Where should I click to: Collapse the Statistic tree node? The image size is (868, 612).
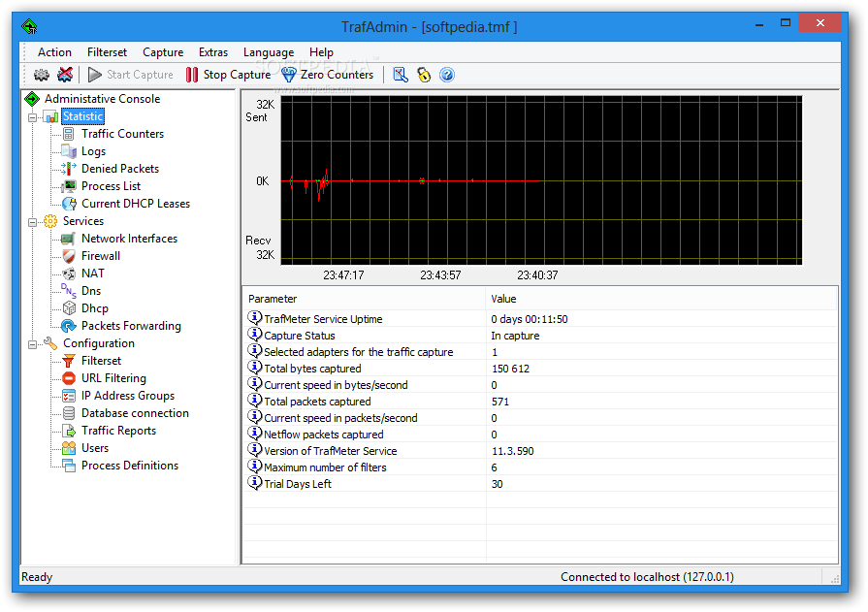tap(33, 116)
